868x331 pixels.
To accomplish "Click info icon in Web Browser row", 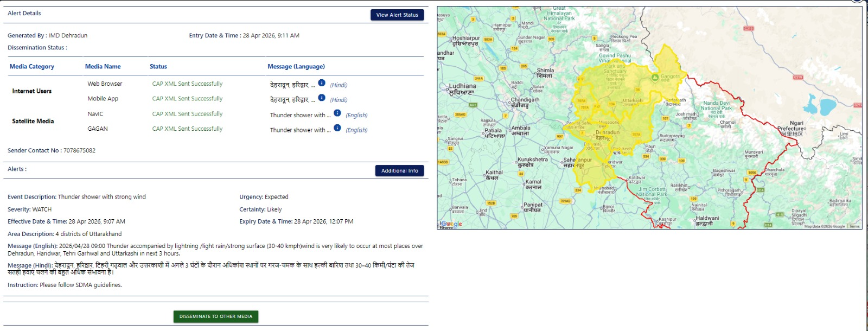I will point(322,83).
